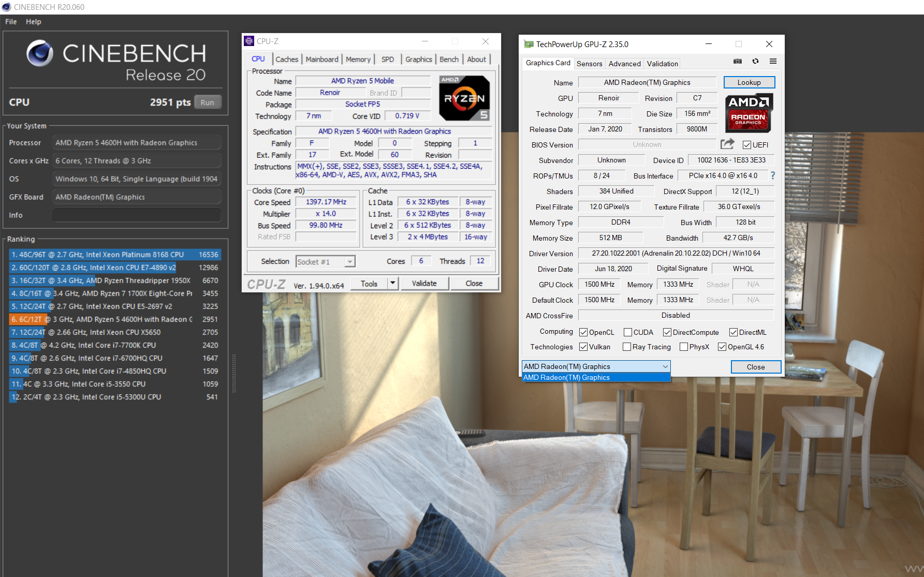Switch to the Sensors tab in GPU-Z
Viewport: 924px width, 577px height.
pos(590,64)
